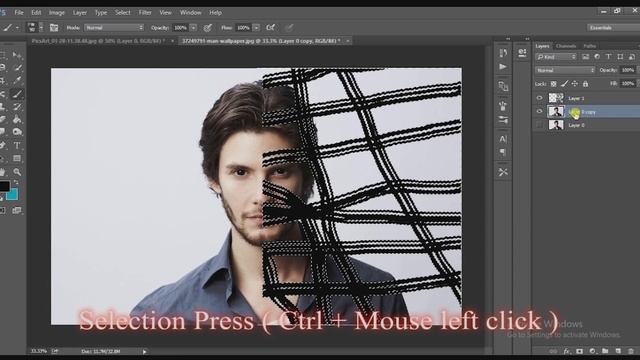Open the Layer menu
The image size is (640, 360).
pos(80,13)
